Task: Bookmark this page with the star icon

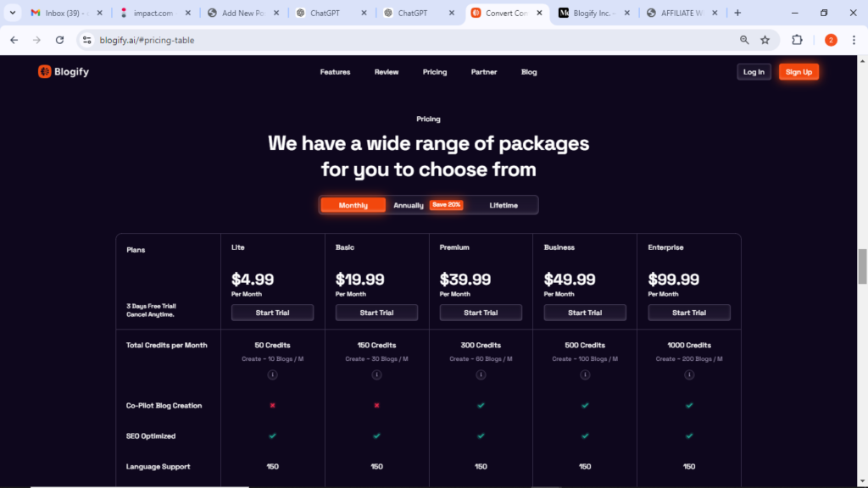Action: click(x=765, y=40)
